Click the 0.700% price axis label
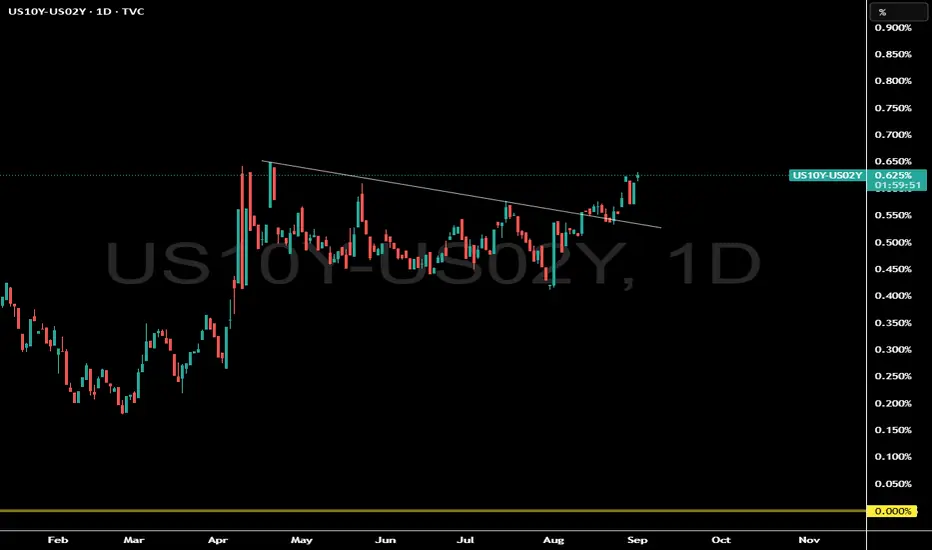This screenshot has height=550, width=932. tap(893, 135)
